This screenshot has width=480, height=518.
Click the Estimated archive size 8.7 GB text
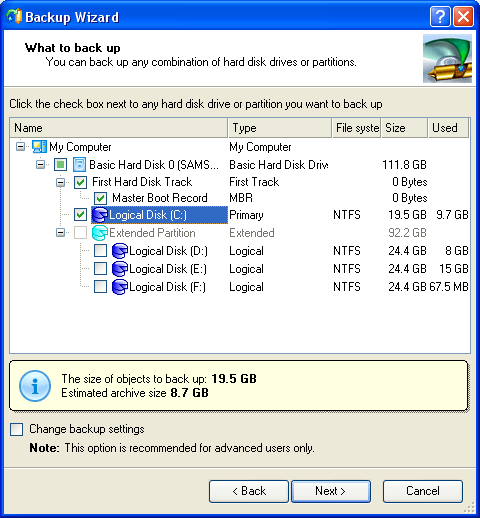pos(135,393)
